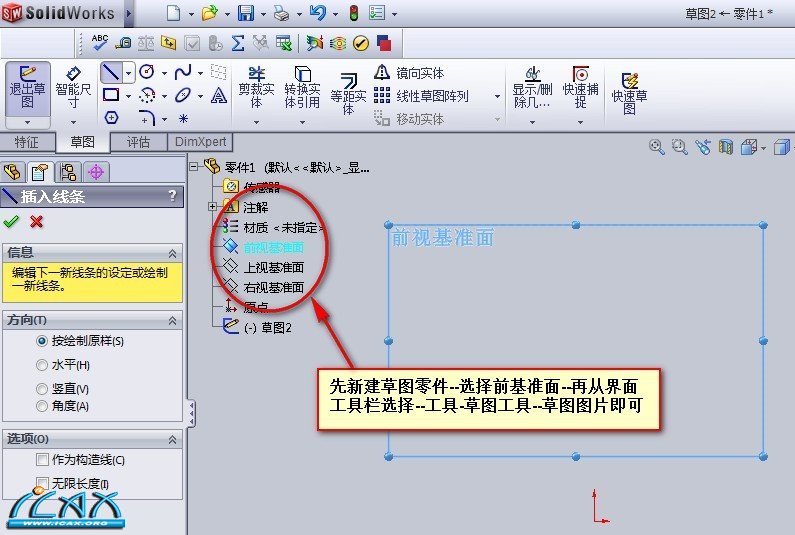Select the Sketch Fillet tool

(x=147, y=118)
